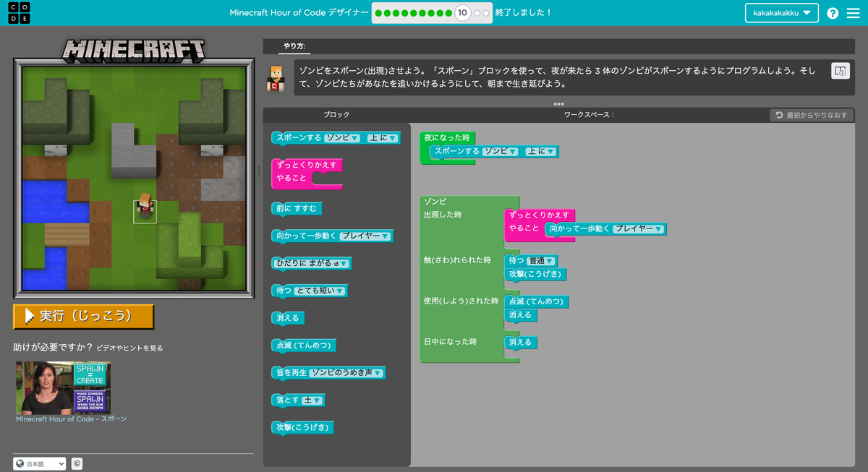
Task: Click the Minecraft Hour of Code デザイナー title
Action: pyautogui.click(x=299, y=13)
